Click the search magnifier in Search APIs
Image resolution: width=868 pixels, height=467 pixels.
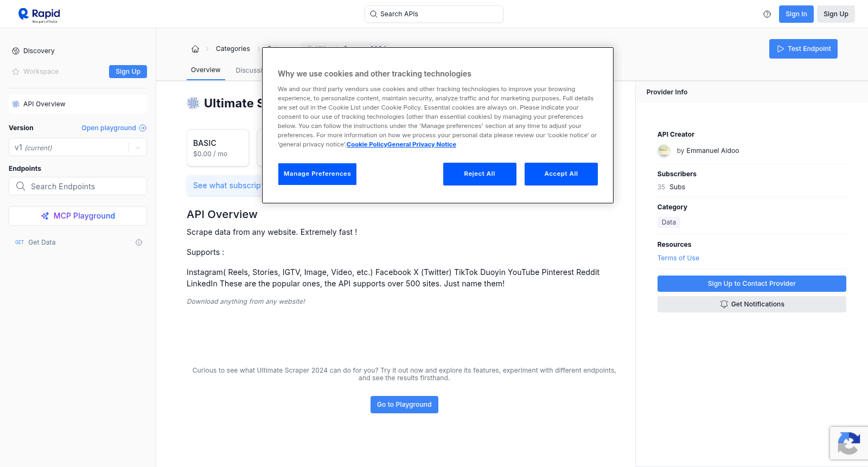click(x=374, y=14)
